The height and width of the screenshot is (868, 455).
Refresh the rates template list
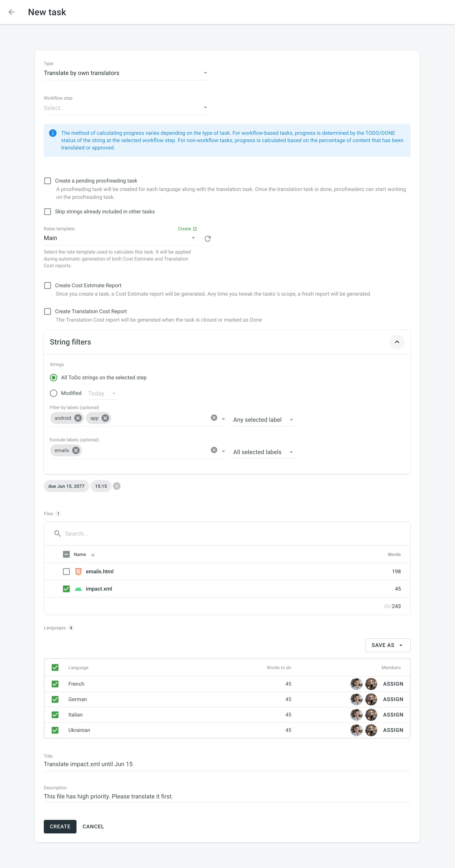207,238
